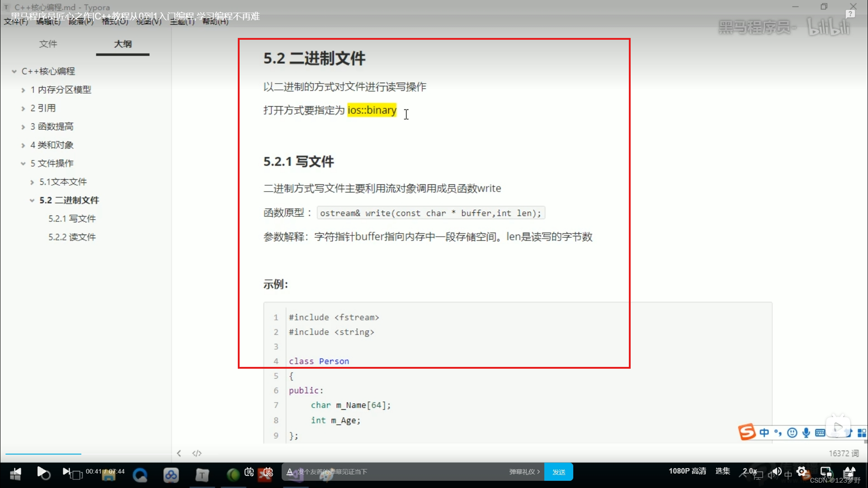
Task: Open the Windows Start button
Action: coord(15,474)
